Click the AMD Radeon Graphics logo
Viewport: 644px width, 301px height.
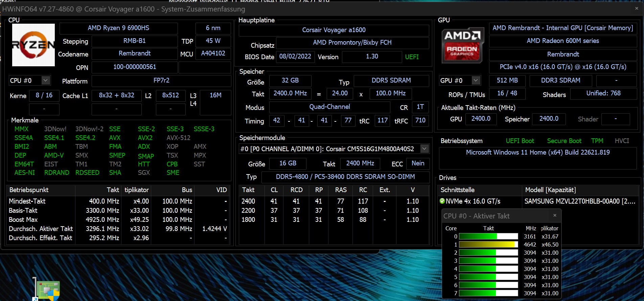click(x=462, y=45)
